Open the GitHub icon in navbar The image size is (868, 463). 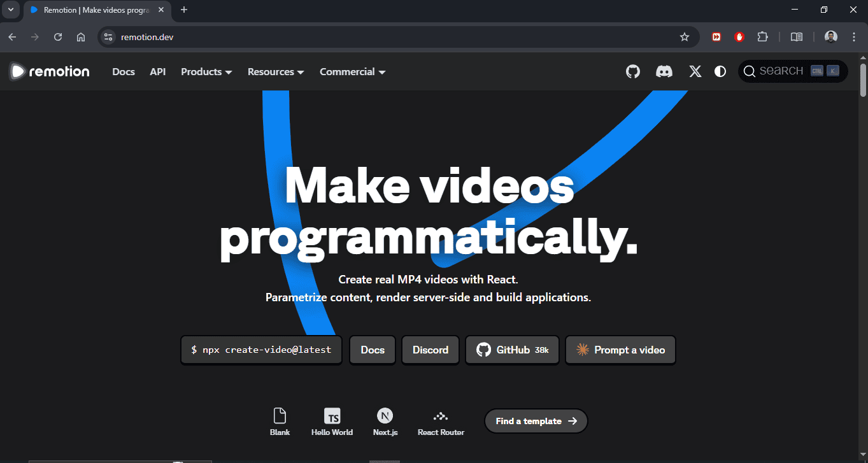pos(632,72)
